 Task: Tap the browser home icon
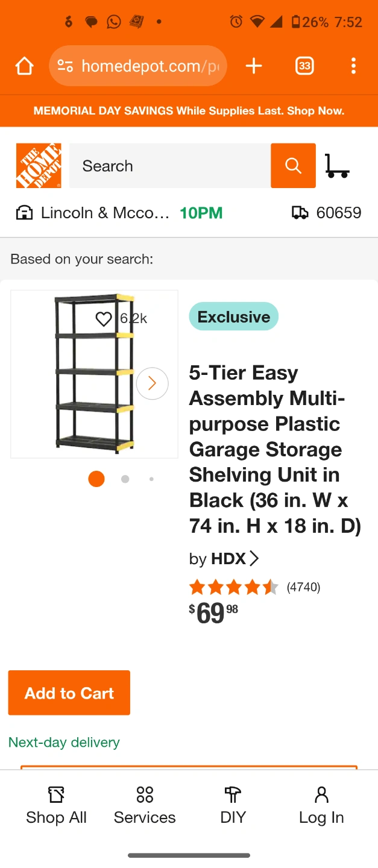coord(24,66)
